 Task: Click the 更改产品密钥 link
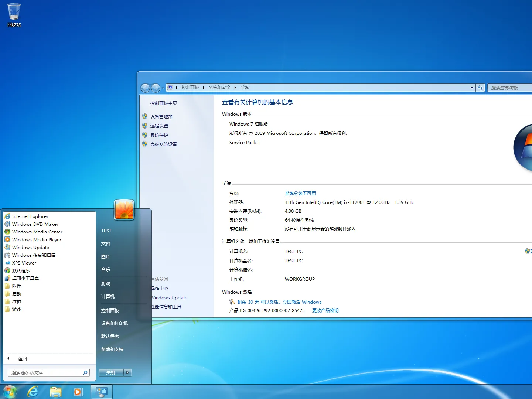[x=325, y=310]
